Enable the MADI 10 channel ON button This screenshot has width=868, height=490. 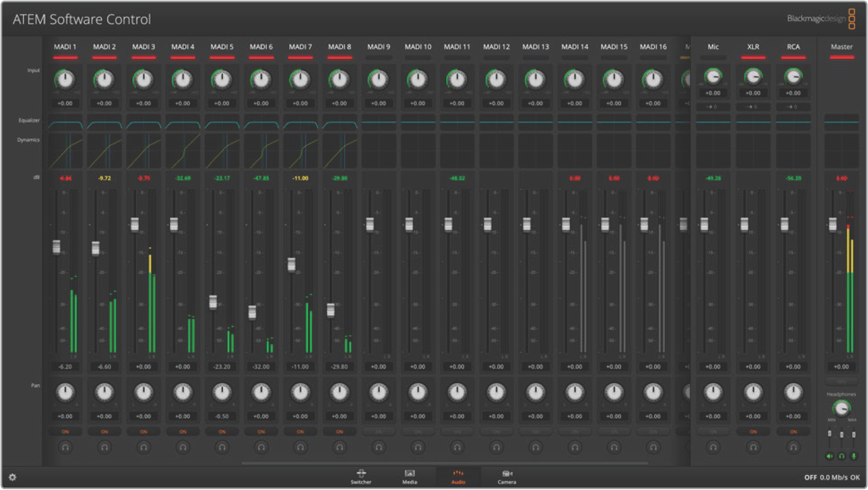418,432
